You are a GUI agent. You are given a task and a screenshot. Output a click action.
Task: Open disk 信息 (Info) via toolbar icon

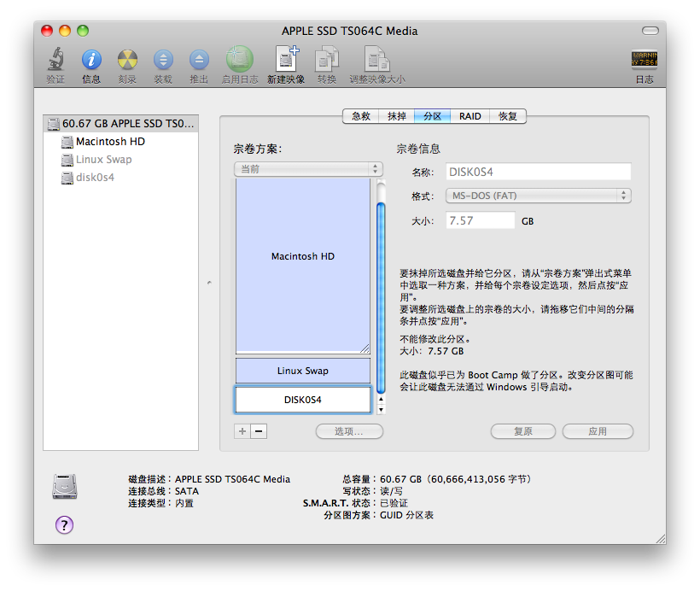click(x=91, y=60)
